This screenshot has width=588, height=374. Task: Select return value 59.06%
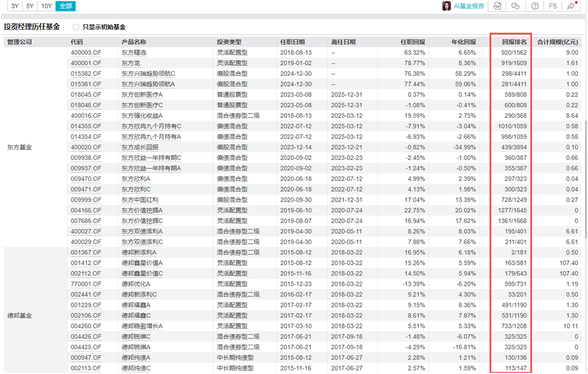(x=466, y=84)
